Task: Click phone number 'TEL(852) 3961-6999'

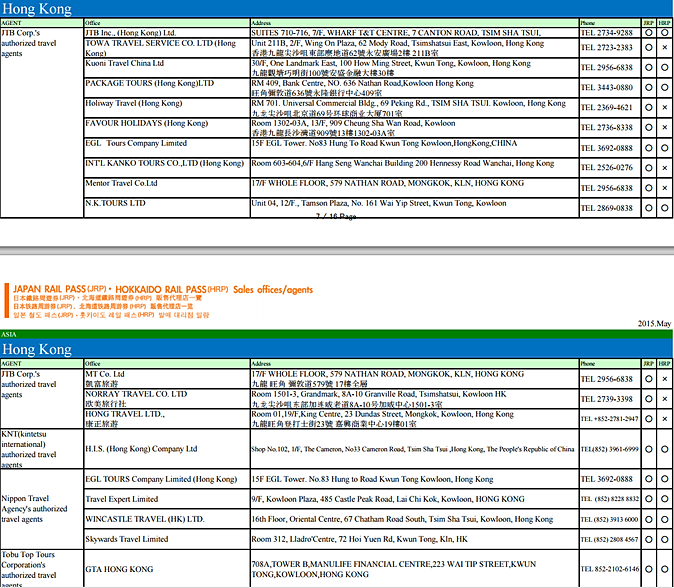Action: pos(610,449)
